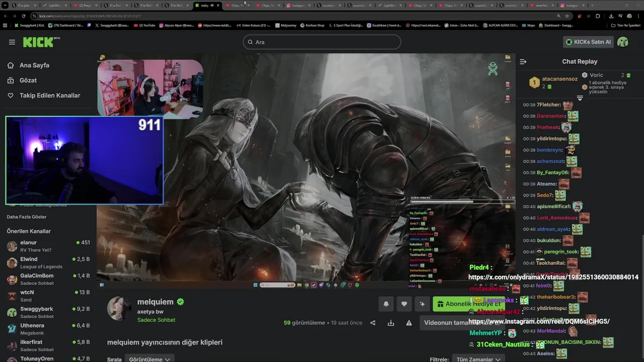This screenshot has width=644, height=362.
Task: Click KICKs Satın Al button
Action: coord(588,42)
